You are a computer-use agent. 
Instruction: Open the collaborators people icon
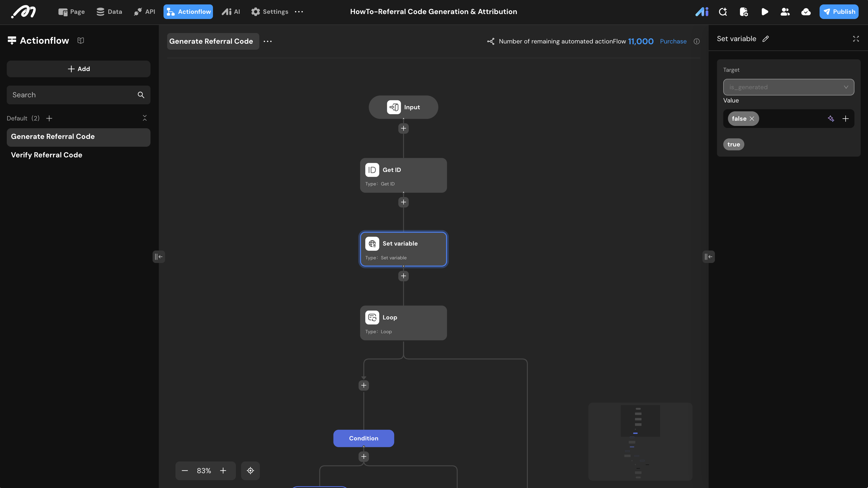coord(785,12)
